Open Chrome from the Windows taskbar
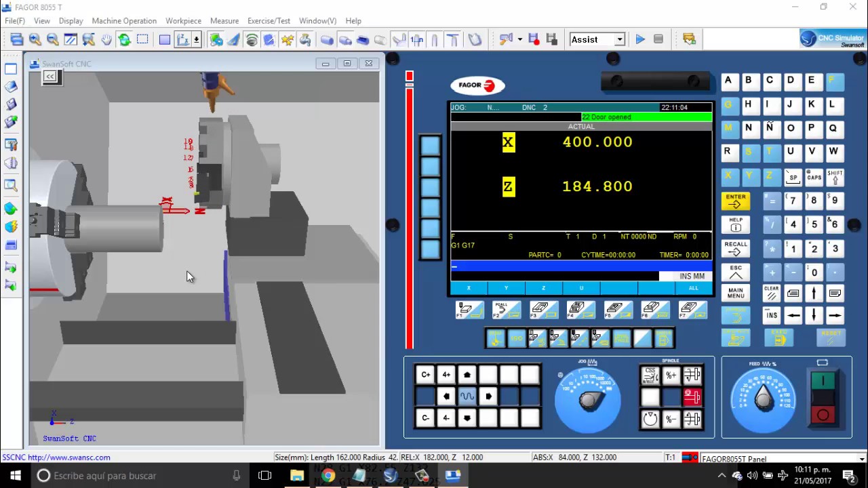Viewport: 868px width, 488px height. [328, 475]
